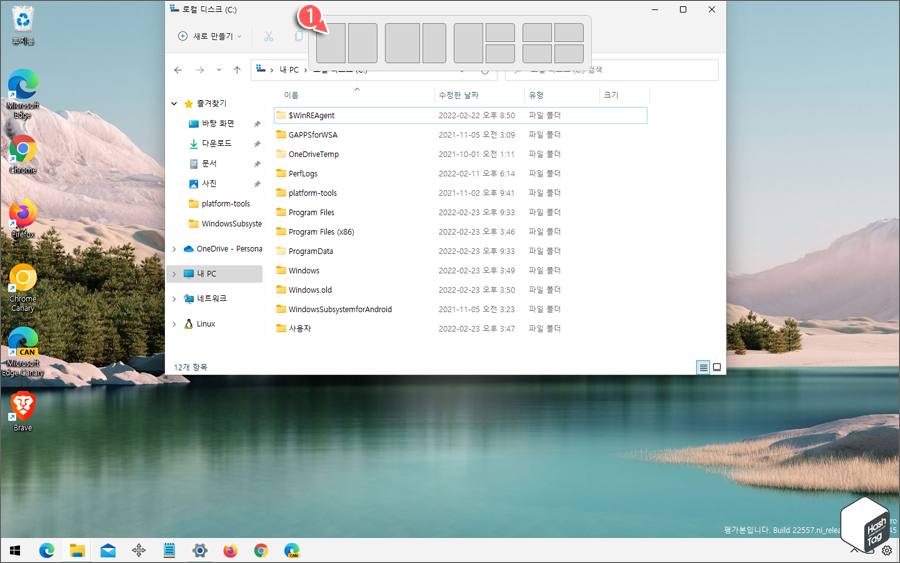Viewport: 900px width, 563px height.
Task: Select platform-tools in navigation pane
Action: point(225,204)
